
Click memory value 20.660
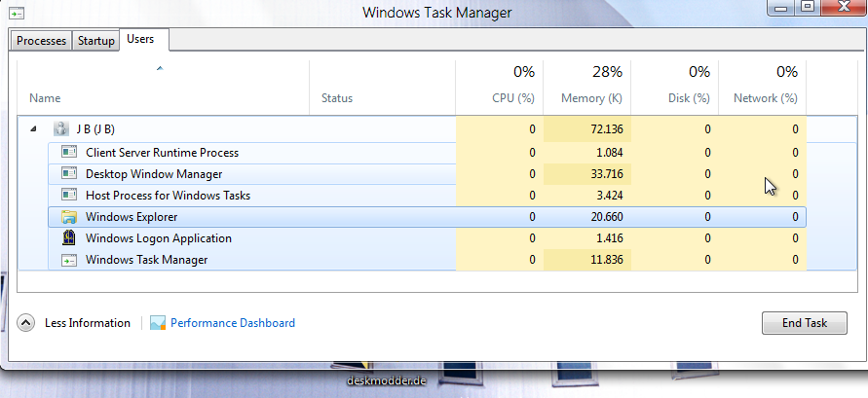607,217
